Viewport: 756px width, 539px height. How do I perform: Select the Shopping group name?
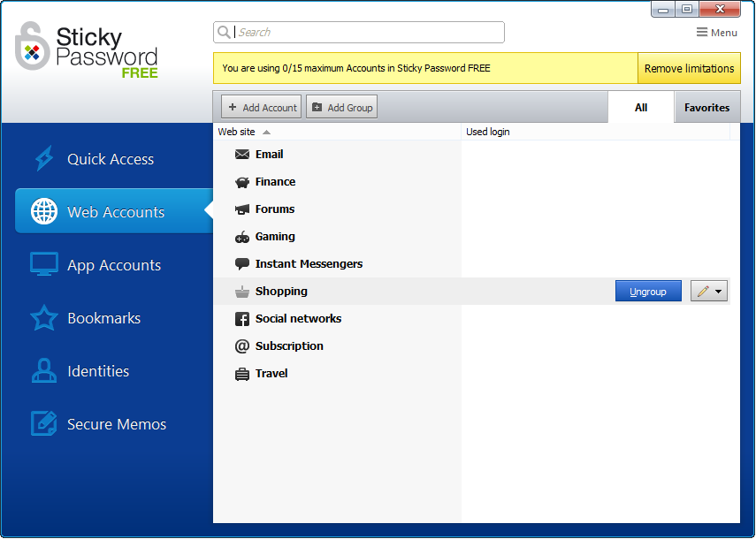281,292
